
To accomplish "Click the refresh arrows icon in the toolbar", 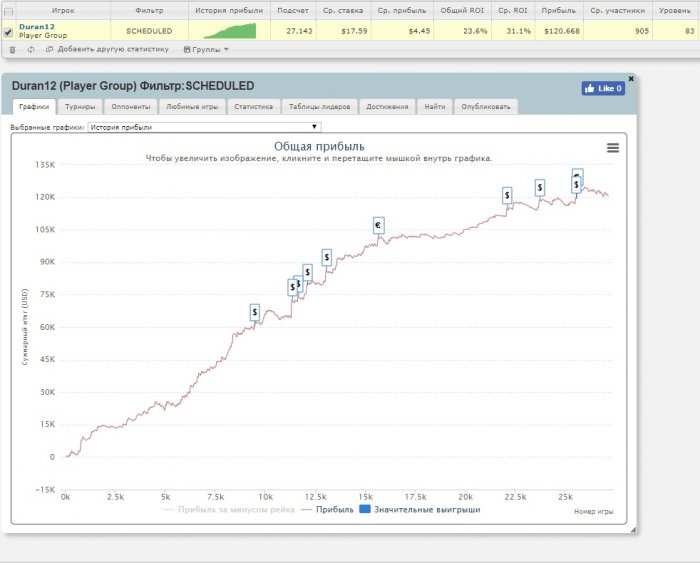I will (30, 49).
